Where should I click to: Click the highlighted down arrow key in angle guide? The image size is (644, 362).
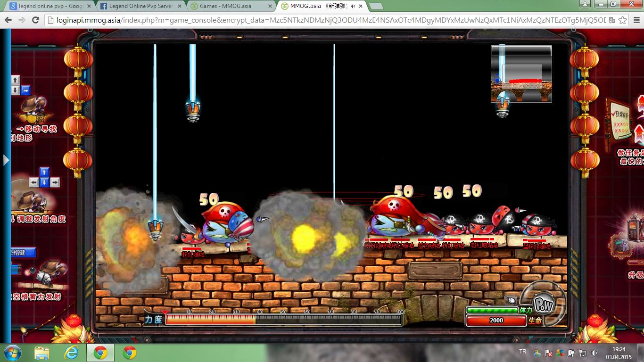[x=44, y=182]
